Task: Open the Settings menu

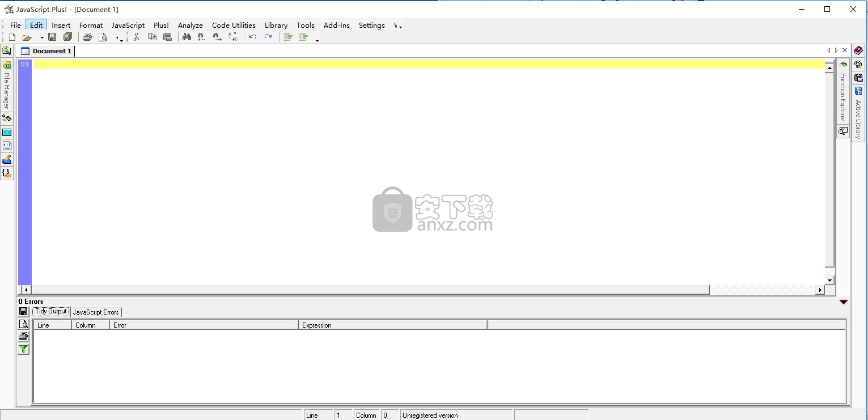Action: pos(372,25)
